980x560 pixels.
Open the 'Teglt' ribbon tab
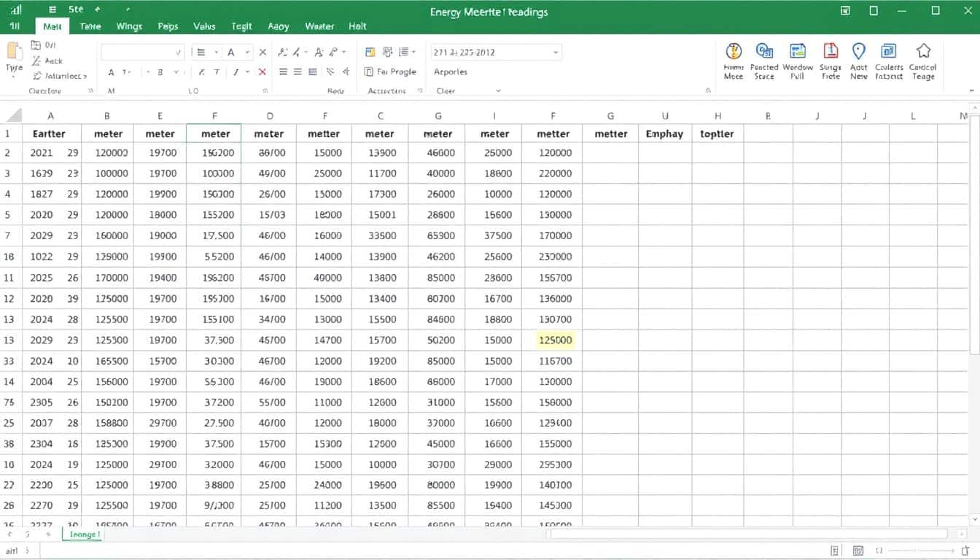[241, 26]
